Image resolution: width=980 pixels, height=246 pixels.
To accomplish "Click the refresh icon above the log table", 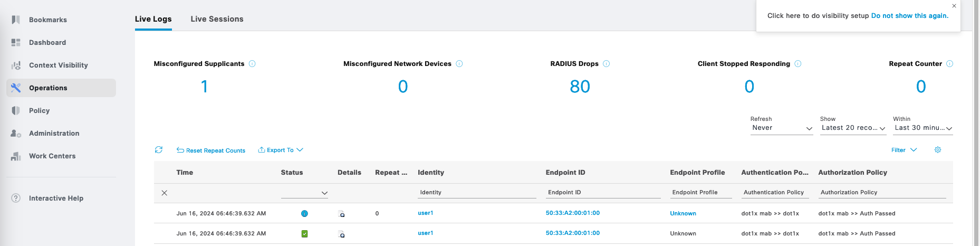I will tap(159, 150).
